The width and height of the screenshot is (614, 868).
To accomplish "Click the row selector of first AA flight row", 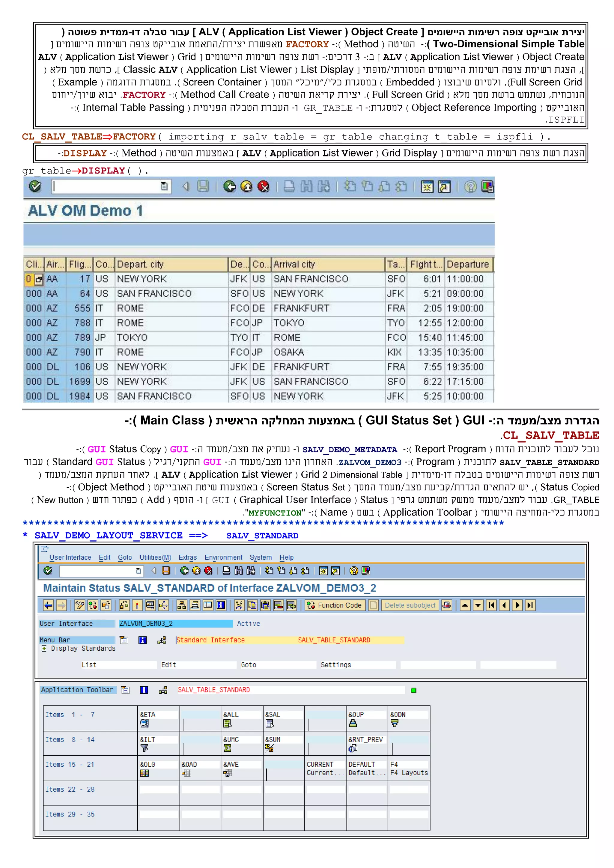I will tap(39, 279).
